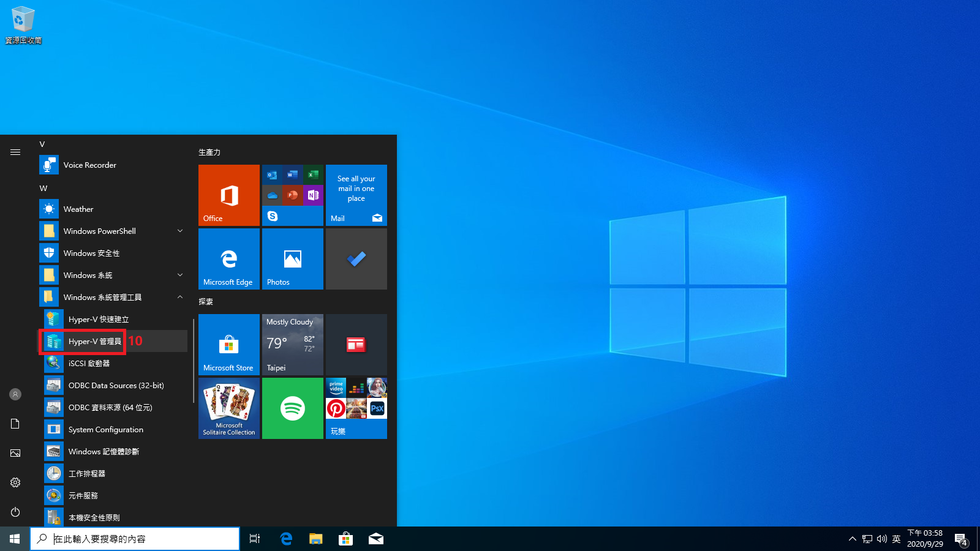Click the Weather tile showing Taipei

pyautogui.click(x=293, y=345)
